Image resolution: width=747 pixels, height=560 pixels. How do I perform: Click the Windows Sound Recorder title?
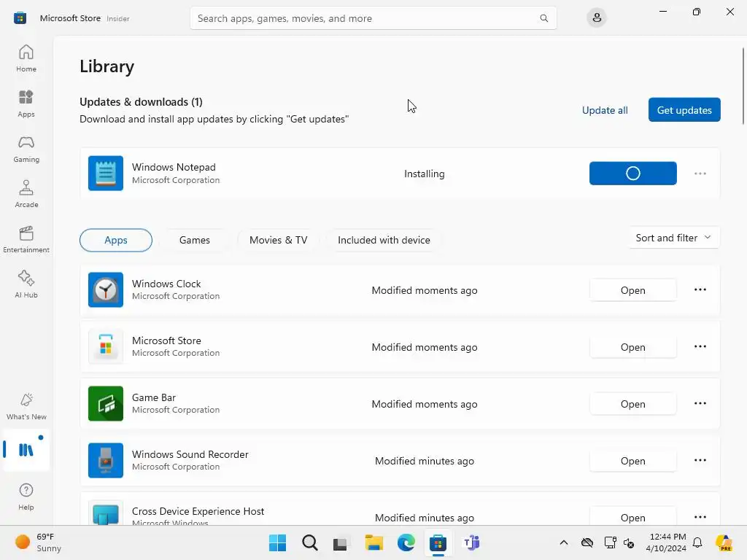(190, 454)
